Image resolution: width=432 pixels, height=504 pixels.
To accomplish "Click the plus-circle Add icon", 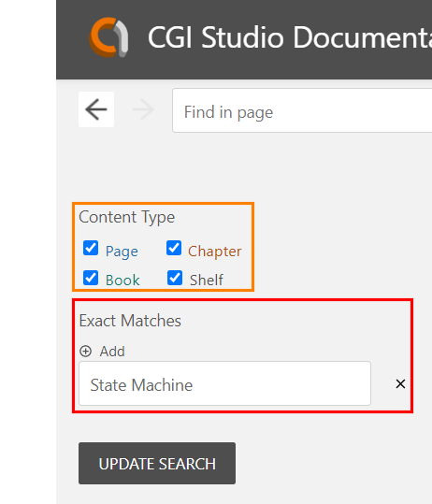I will coord(85,351).
